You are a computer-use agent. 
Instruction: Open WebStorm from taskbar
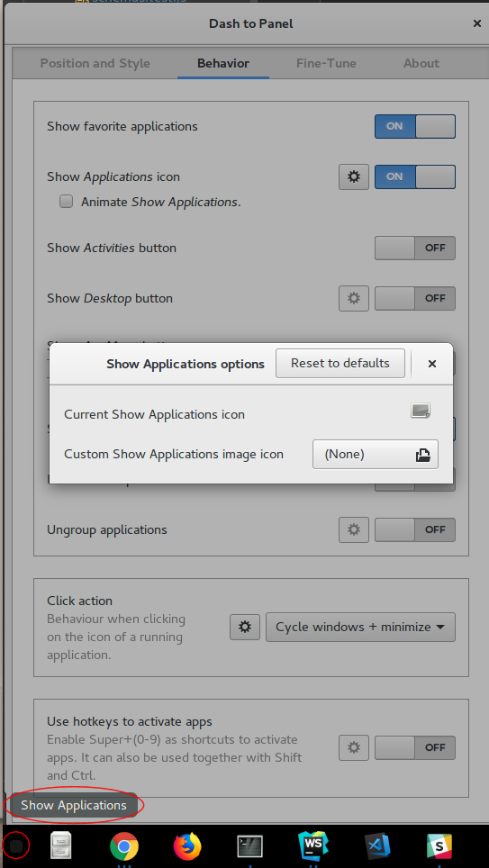coord(312,845)
